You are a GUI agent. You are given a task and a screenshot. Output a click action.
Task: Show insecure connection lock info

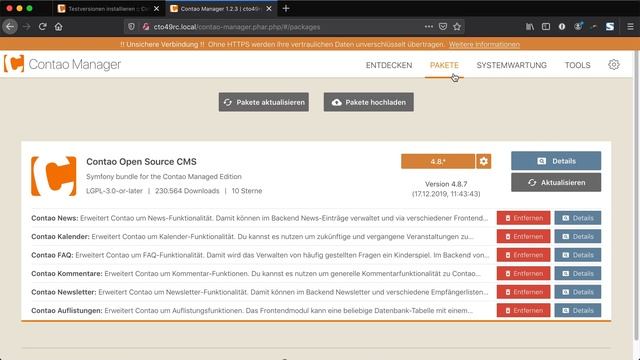146,27
